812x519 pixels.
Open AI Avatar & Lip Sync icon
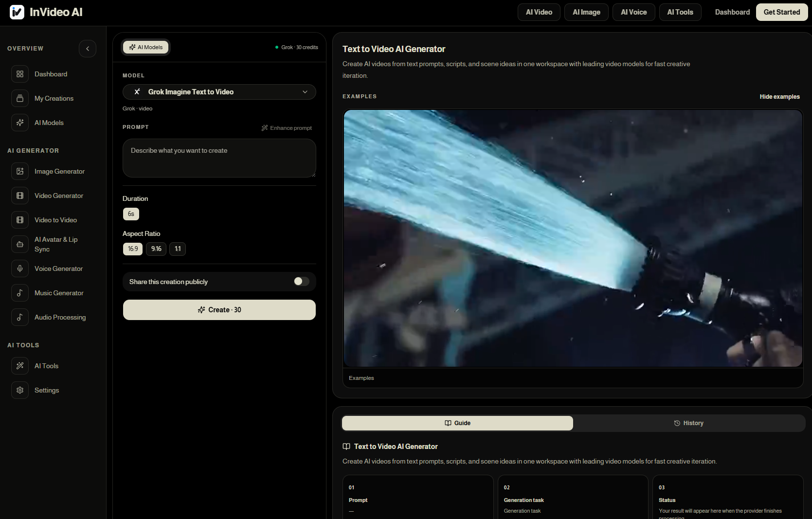20,244
